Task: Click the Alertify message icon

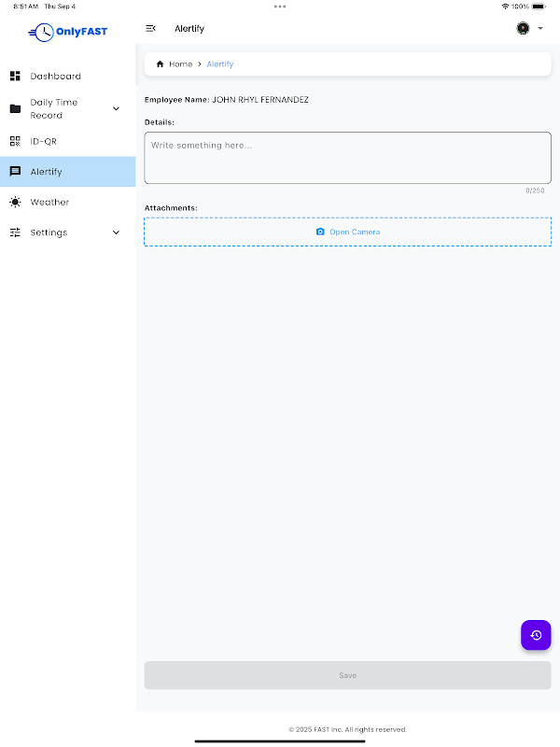Action: (15, 171)
